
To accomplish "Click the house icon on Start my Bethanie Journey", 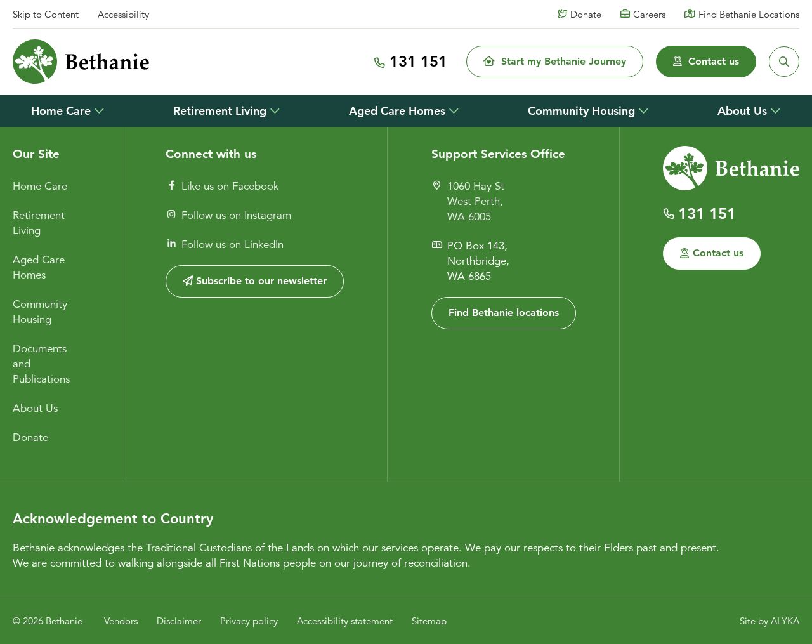I will [488, 62].
